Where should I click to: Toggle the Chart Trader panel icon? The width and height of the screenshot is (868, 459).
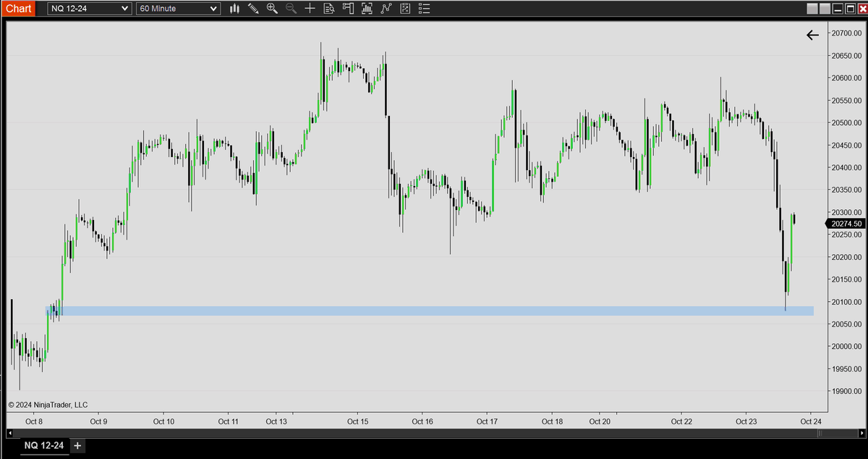[x=348, y=9]
